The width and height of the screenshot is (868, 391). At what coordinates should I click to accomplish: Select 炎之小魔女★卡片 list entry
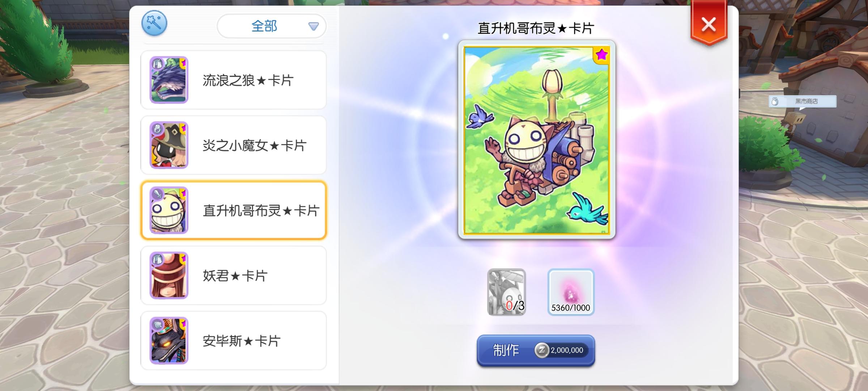coord(234,145)
